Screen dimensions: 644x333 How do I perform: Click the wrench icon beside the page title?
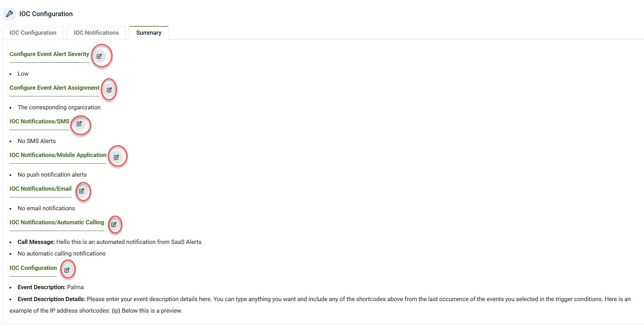tap(9, 14)
